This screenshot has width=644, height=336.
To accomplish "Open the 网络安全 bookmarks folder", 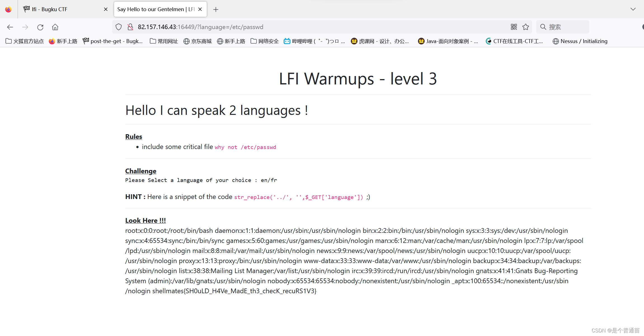I will 264,41.
